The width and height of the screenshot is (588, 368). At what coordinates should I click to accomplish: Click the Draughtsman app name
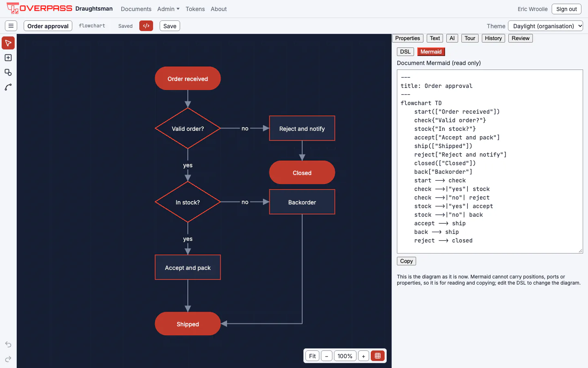click(x=94, y=9)
